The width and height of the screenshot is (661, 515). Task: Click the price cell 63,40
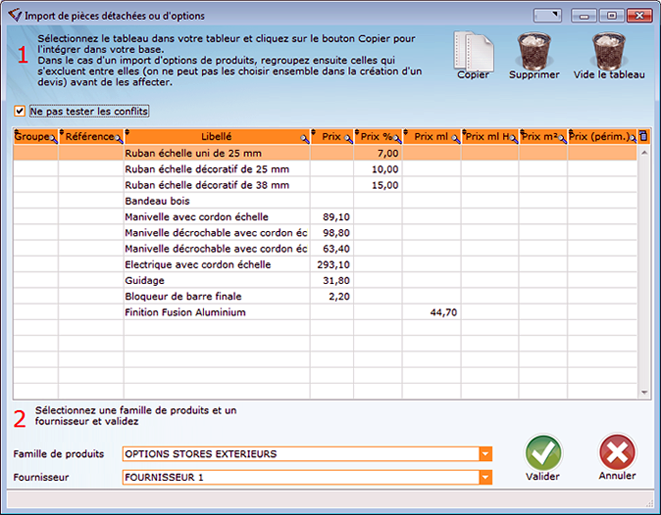332,249
